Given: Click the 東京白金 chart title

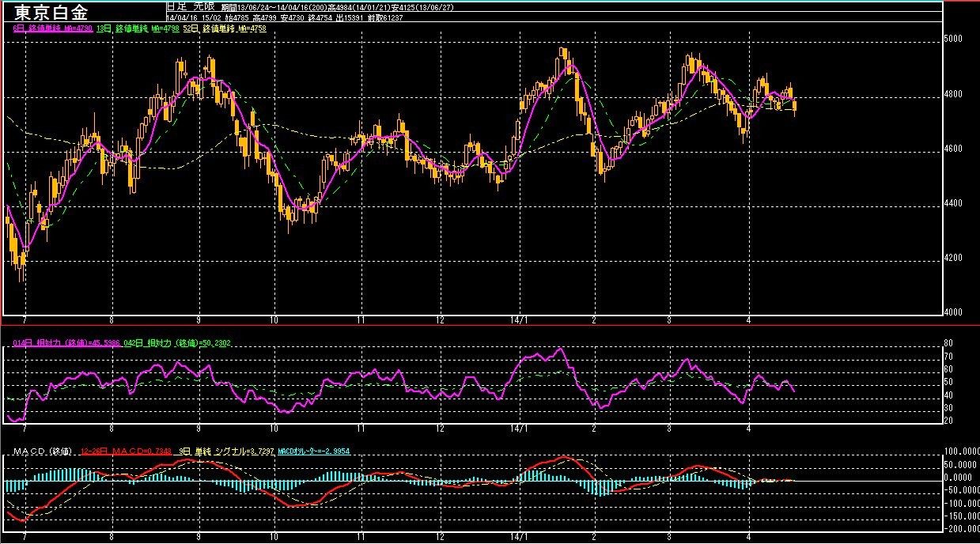Looking at the screenshot, I should [x=51, y=13].
